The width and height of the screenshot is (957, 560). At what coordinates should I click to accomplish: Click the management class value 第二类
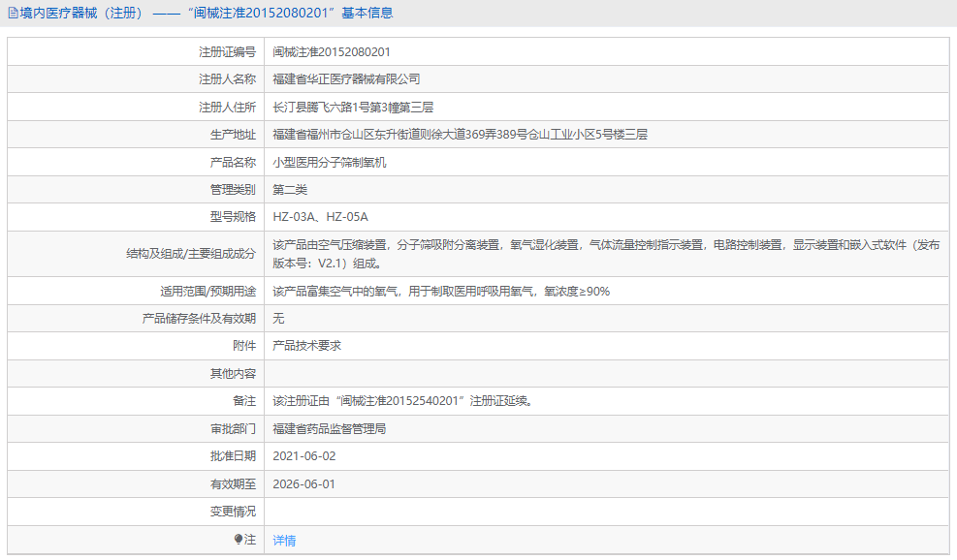point(290,190)
